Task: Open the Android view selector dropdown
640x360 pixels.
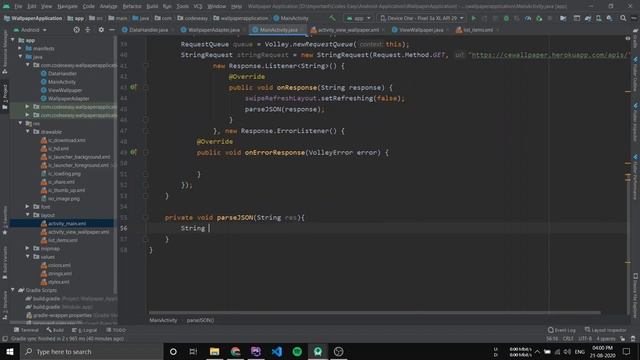Action: tap(30, 30)
